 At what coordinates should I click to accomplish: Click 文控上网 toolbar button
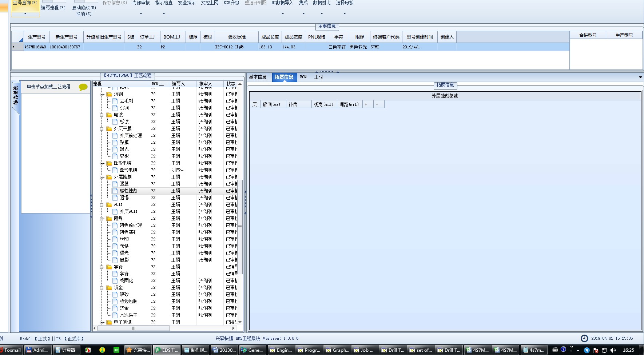[x=210, y=3]
